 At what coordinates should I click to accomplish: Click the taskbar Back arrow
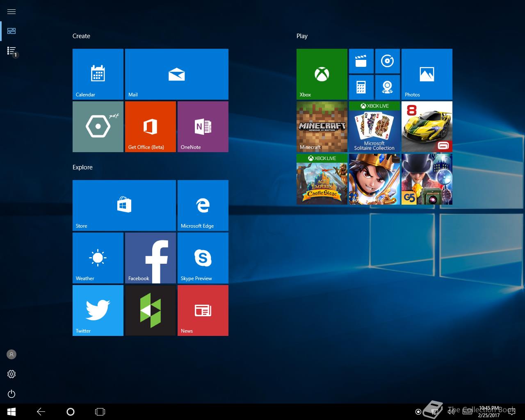(41, 412)
